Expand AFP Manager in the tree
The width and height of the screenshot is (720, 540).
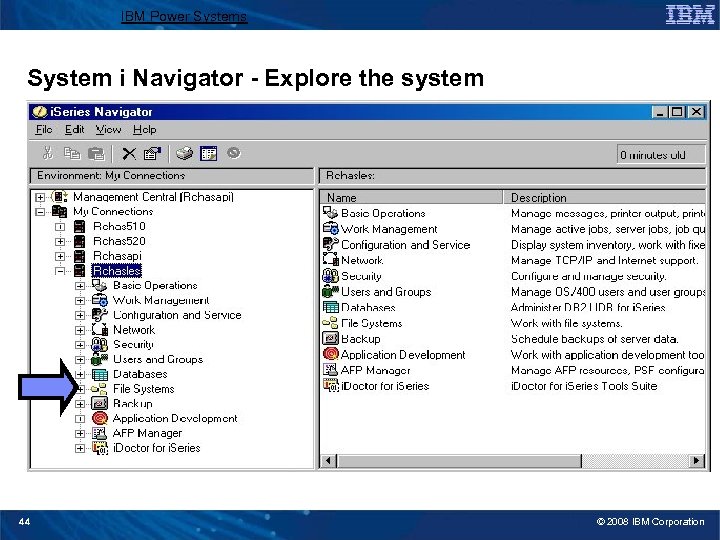click(80, 433)
